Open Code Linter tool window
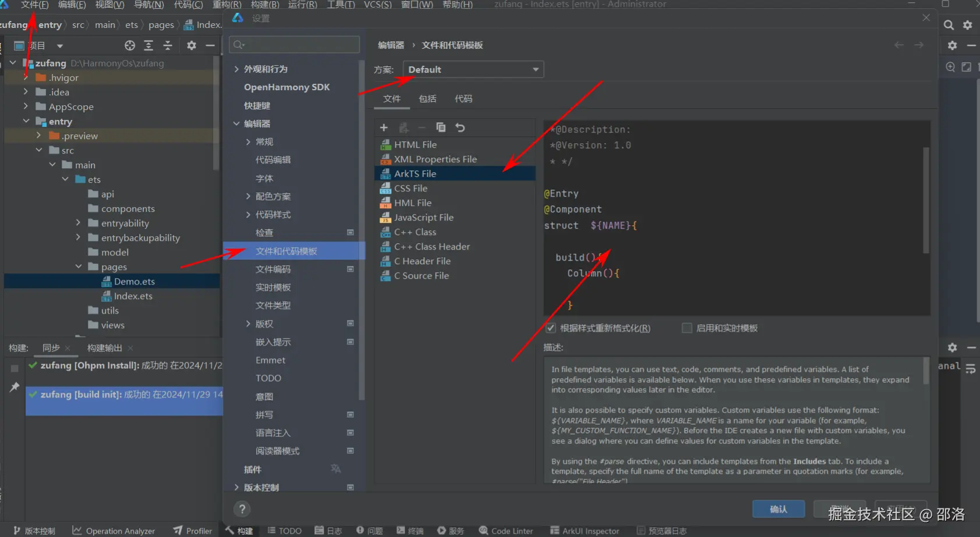 [x=506, y=531]
